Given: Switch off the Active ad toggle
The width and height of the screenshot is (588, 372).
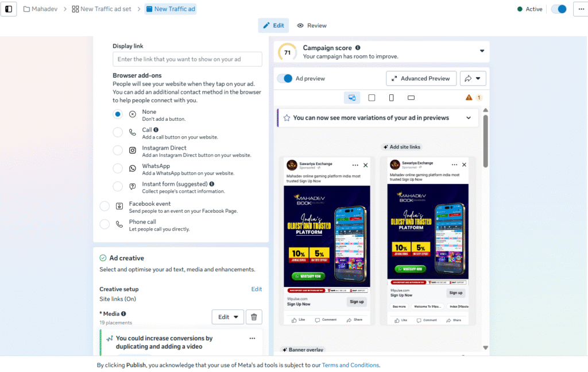Looking at the screenshot, I should (559, 9).
